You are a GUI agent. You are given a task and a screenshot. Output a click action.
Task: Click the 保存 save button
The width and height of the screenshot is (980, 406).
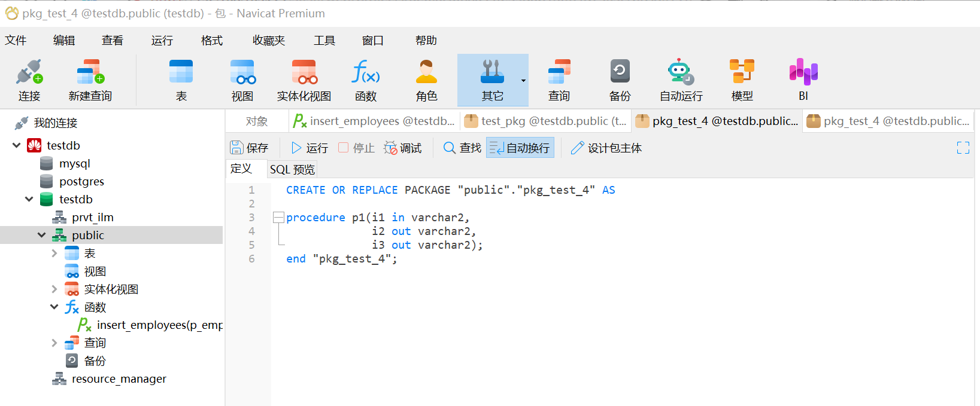249,148
